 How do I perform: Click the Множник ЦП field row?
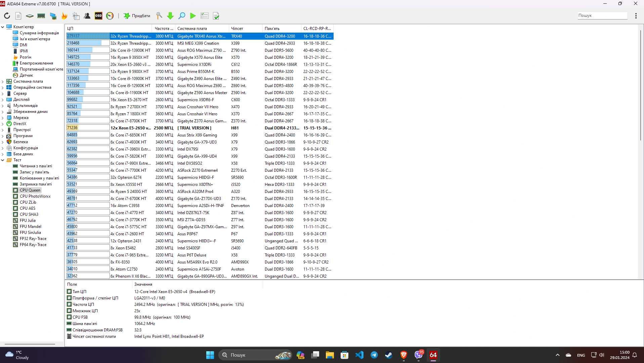tap(164, 311)
